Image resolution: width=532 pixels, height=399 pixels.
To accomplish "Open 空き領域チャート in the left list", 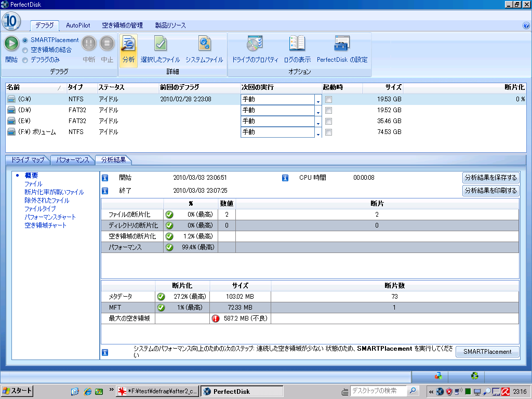I will point(46,225).
